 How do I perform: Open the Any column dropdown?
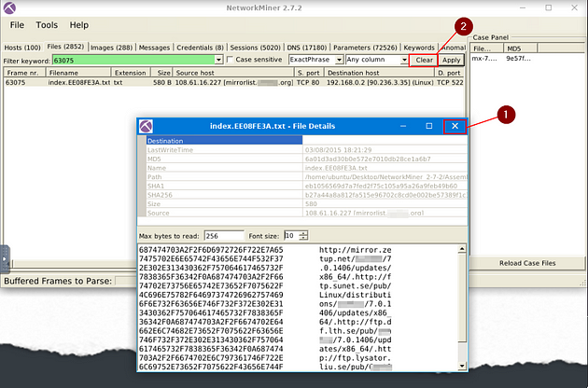coord(376,60)
